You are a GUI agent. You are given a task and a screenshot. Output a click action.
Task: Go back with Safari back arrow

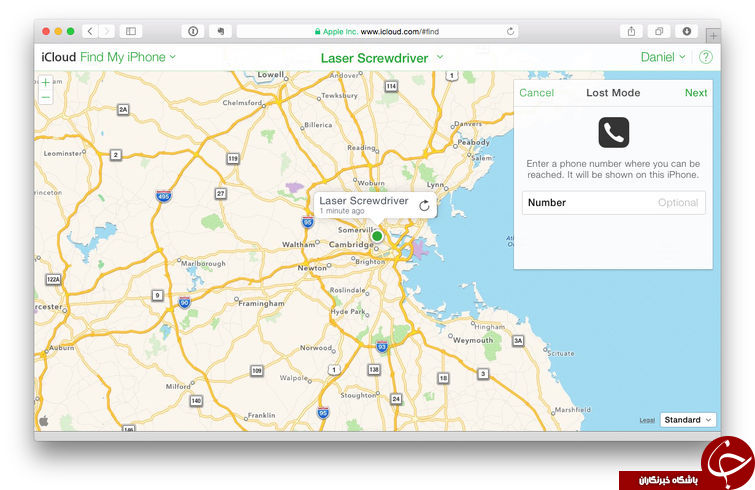coord(90,31)
